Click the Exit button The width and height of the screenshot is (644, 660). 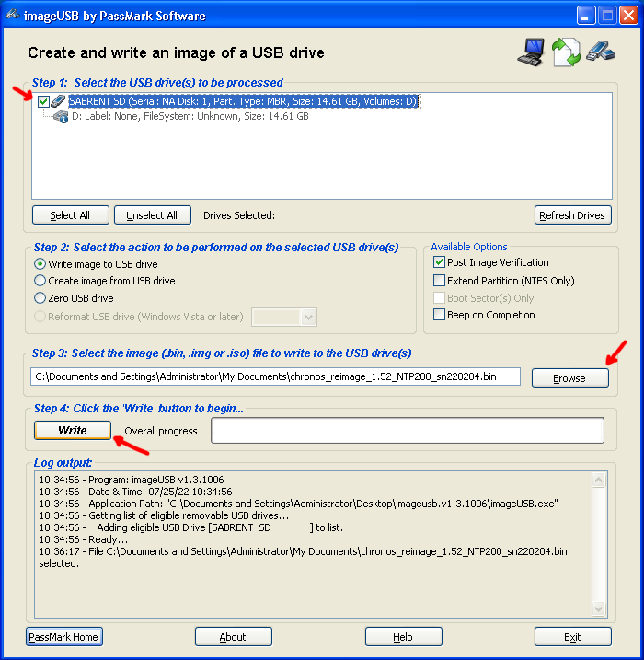pyautogui.click(x=573, y=636)
